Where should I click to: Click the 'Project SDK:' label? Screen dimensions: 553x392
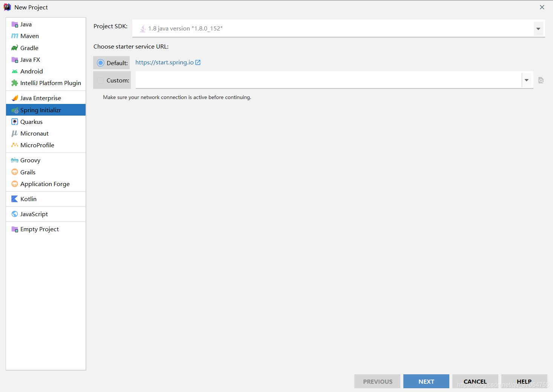(110, 26)
